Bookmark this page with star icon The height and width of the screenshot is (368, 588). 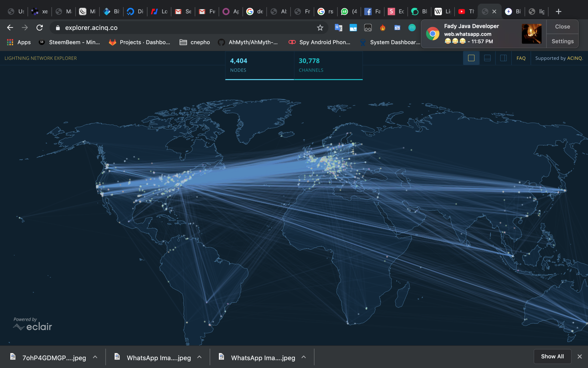(320, 28)
